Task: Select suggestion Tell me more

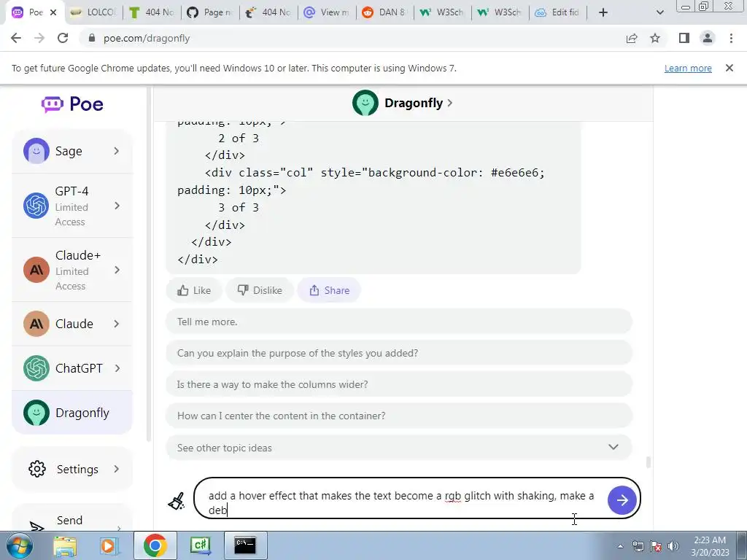Action: point(399,322)
